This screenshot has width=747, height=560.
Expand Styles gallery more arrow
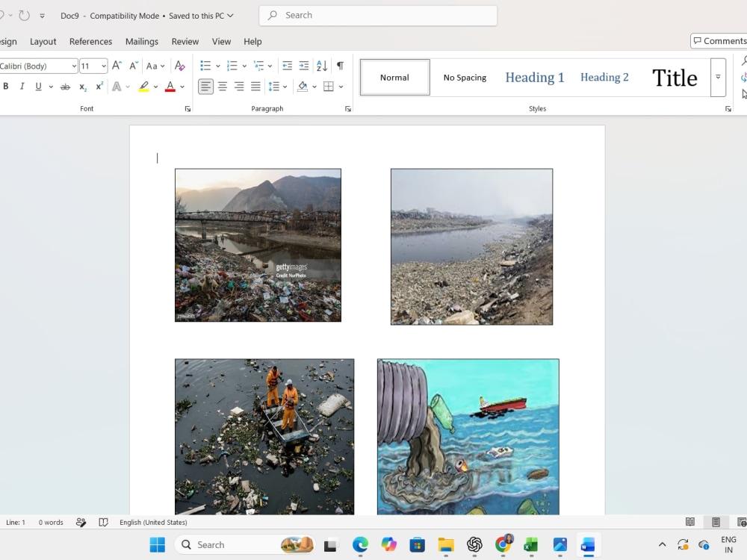click(x=718, y=77)
